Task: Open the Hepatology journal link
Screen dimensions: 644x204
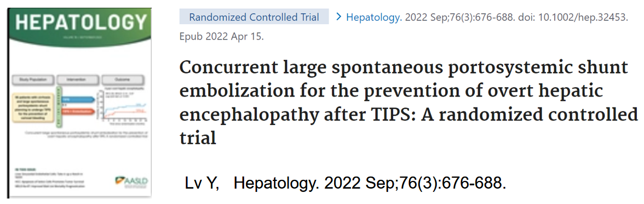Action: click(x=373, y=18)
